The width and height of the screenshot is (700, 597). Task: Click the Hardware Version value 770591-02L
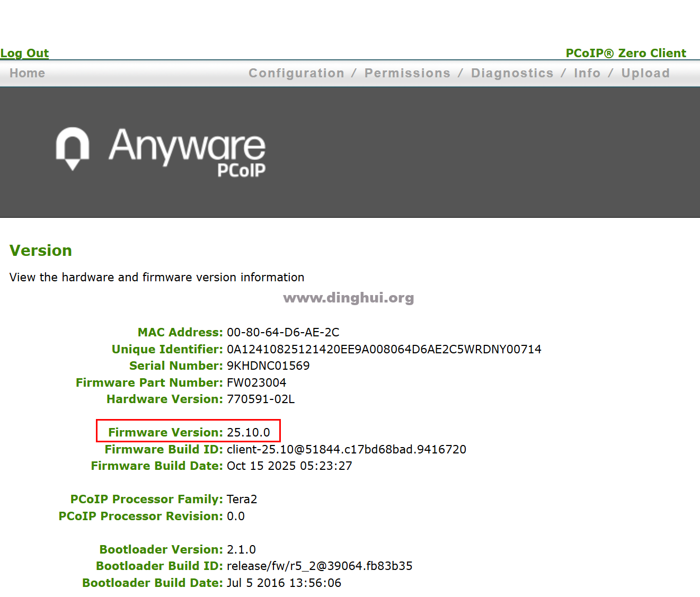coord(261,399)
